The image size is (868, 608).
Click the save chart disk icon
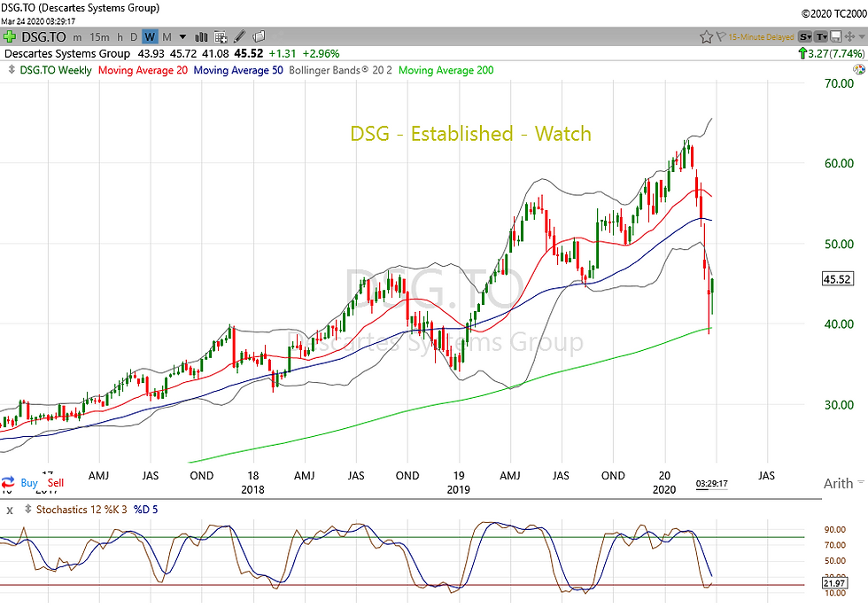tap(836, 37)
